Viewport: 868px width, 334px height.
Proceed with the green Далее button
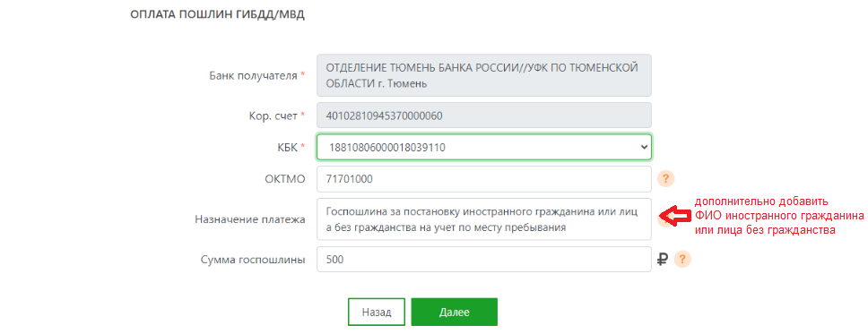[454, 312]
